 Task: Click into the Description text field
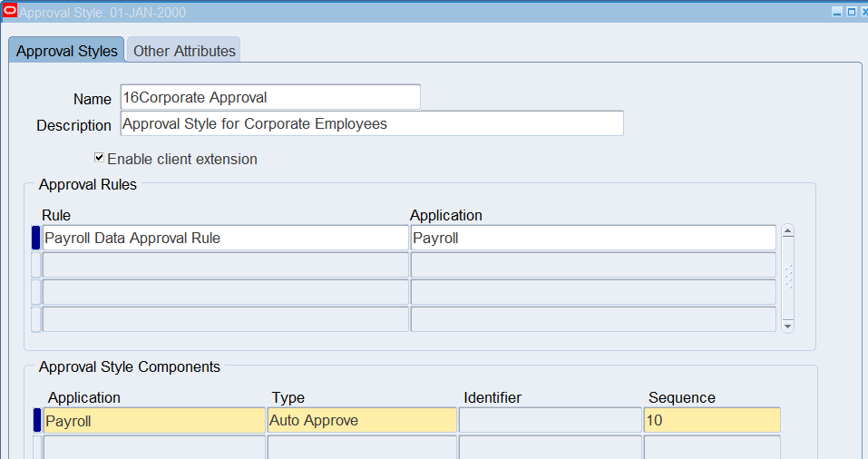pyautogui.click(x=371, y=123)
